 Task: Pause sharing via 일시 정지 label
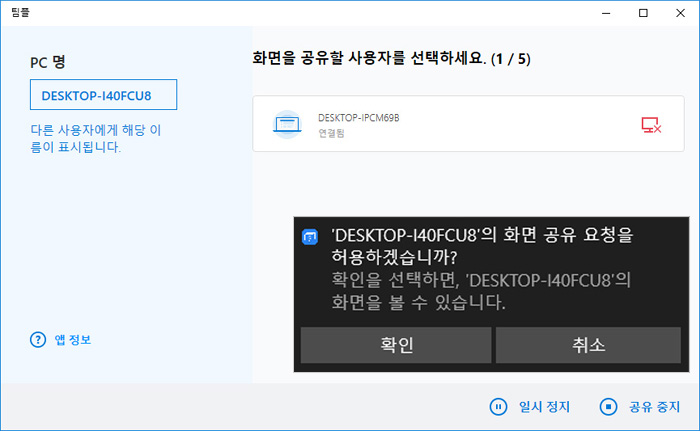click(544, 407)
